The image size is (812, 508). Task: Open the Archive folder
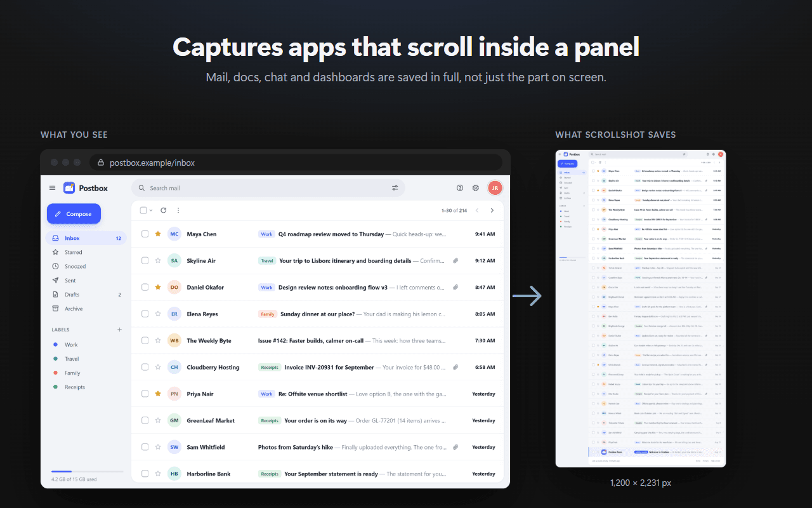(86, 309)
